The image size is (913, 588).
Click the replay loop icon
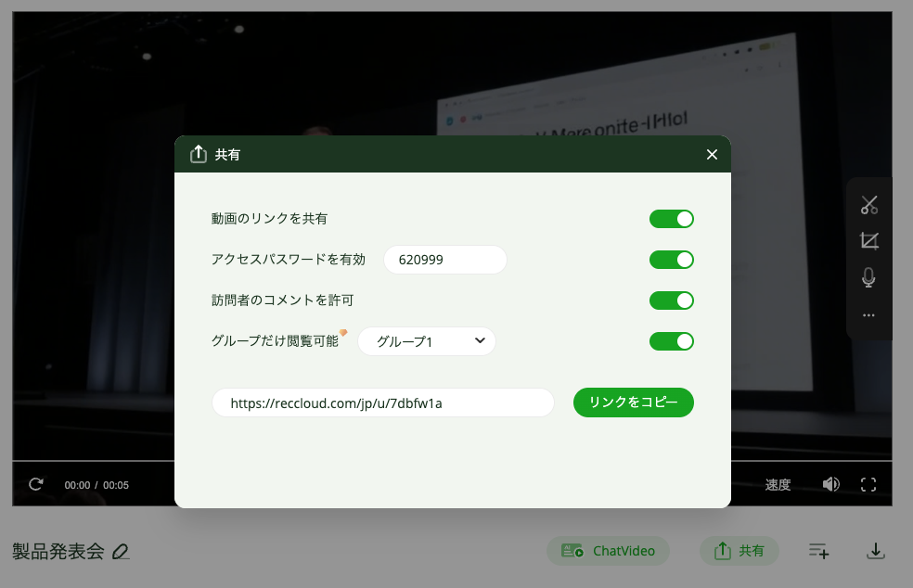pos(35,483)
